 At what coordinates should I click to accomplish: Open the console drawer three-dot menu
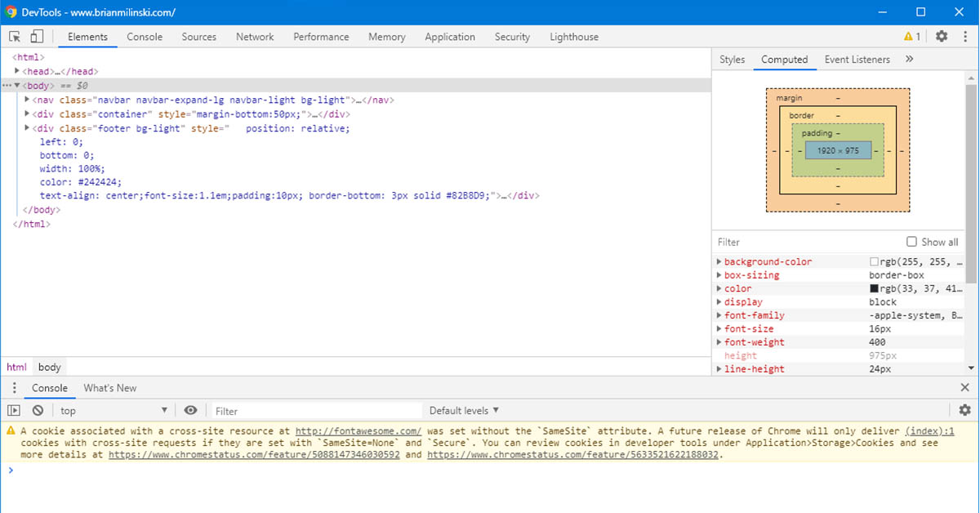(15, 388)
